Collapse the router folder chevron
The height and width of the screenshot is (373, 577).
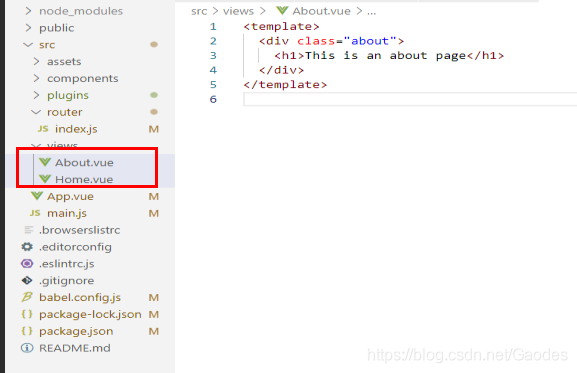pyautogui.click(x=36, y=112)
